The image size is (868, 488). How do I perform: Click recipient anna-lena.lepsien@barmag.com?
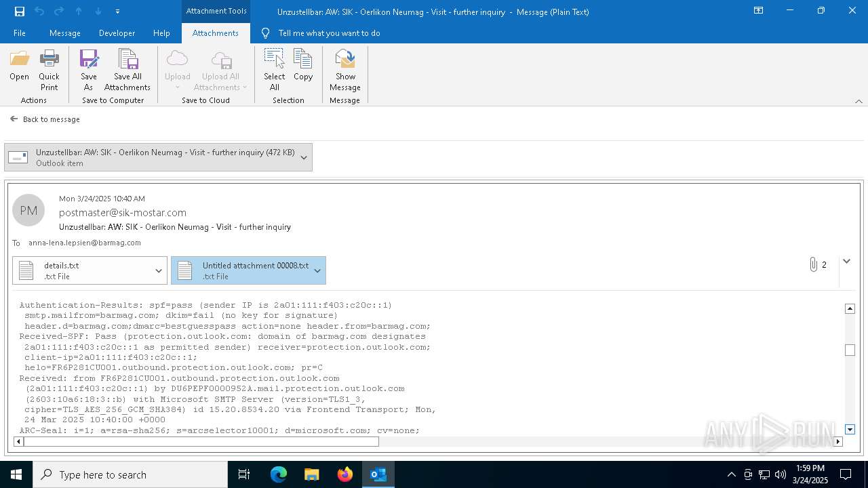tap(85, 243)
